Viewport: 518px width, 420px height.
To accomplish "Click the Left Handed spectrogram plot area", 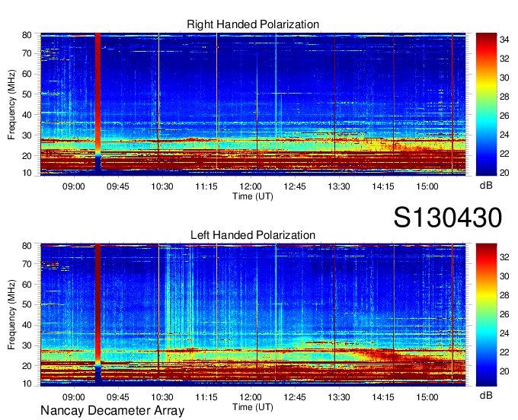I will pyautogui.click(x=253, y=314).
